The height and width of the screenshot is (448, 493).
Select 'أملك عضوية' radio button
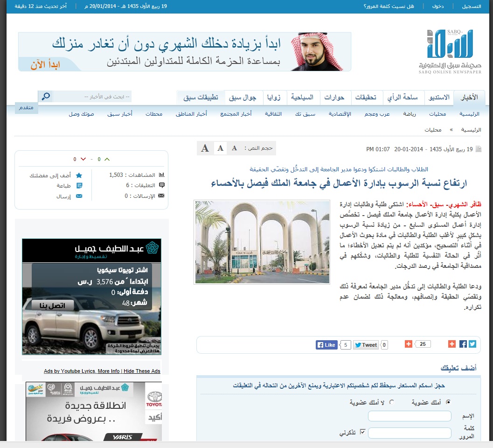[x=449, y=402]
